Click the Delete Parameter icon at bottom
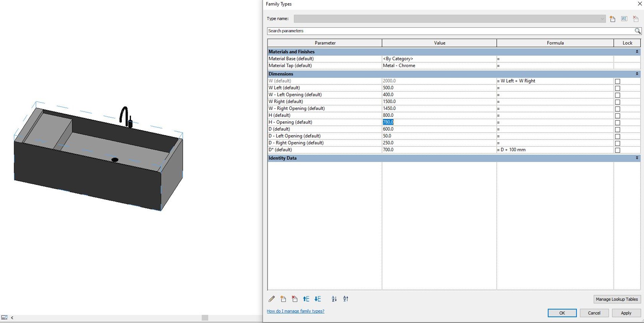Viewport: 644px width, 323px height. click(294, 299)
